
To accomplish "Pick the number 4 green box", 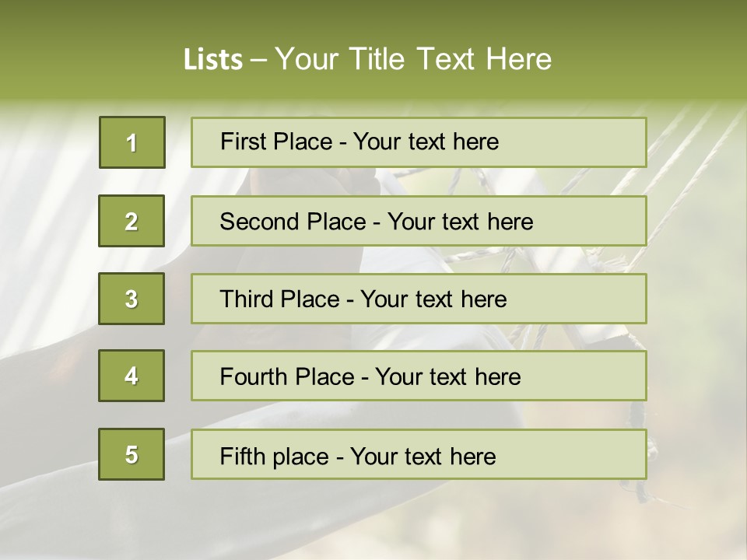I will point(132,376).
